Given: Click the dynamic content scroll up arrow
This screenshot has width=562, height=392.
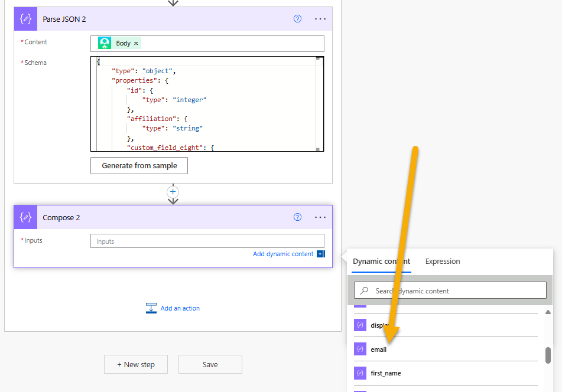Looking at the screenshot, I should coord(548,312).
